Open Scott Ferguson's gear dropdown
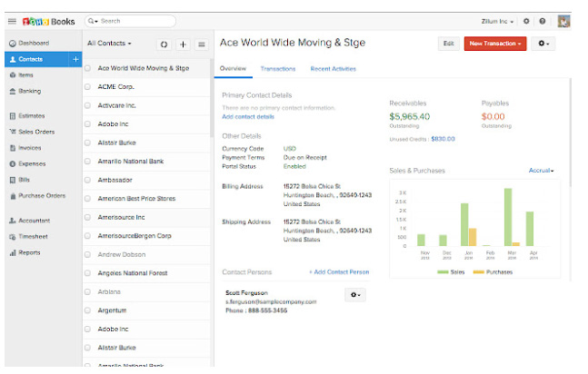This screenshot has width=588, height=374. (x=355, y=295)
